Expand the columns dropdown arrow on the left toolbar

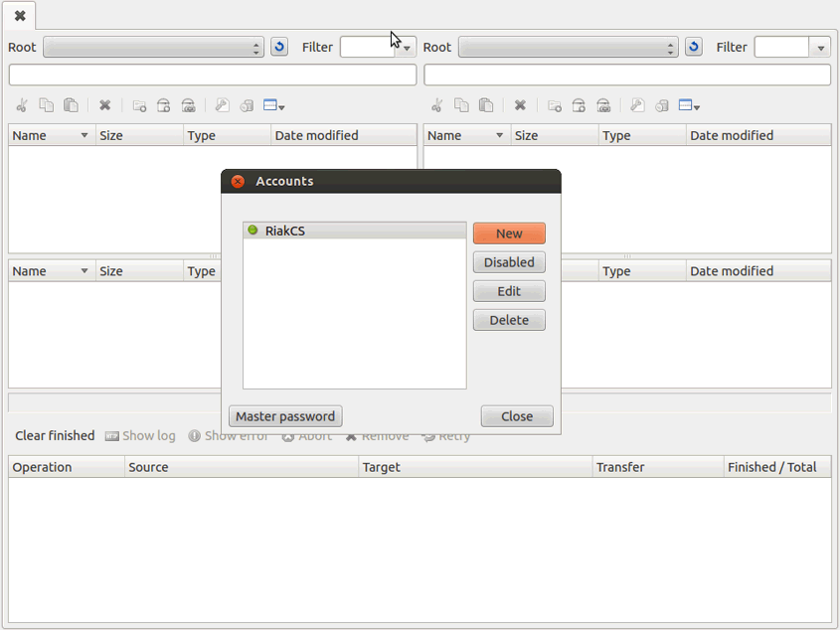pyautogui.click(x=281, y=105)
